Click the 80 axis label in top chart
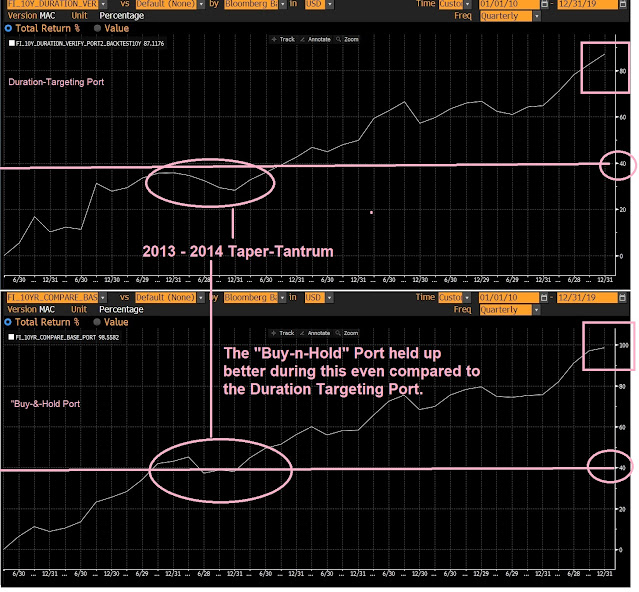The width and height of the screenshot is (639, 592). pyautogui.click(x=623, y=71)
